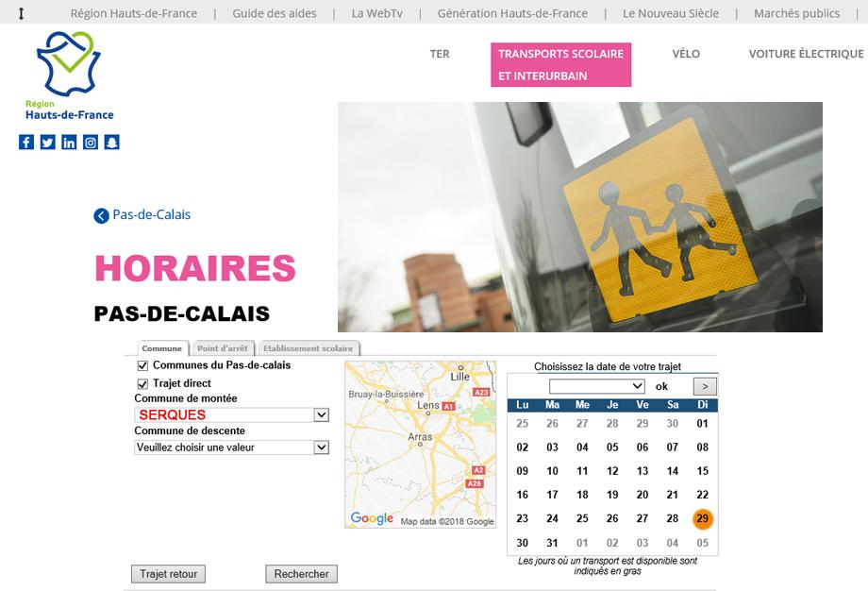The image size is (868, 591).
Task: Expand the Commune de montée dropdown
Action: click(321, 414)
